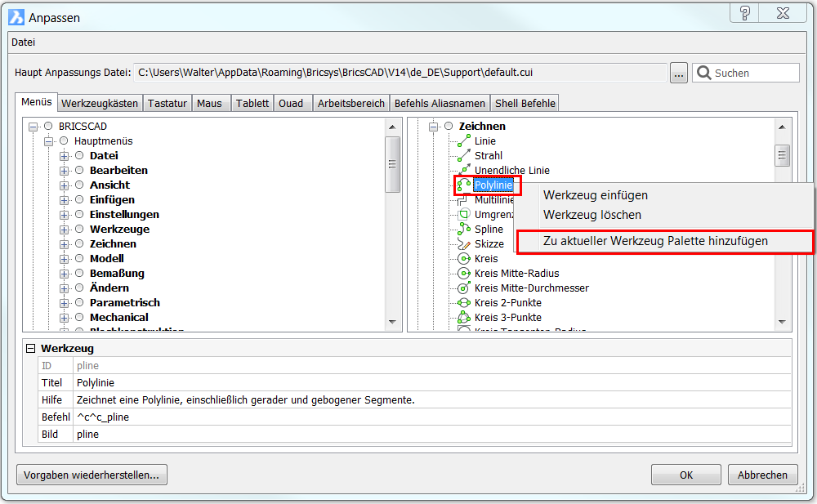
Task: Select the Ändern menu tree item
Action: 109,288
